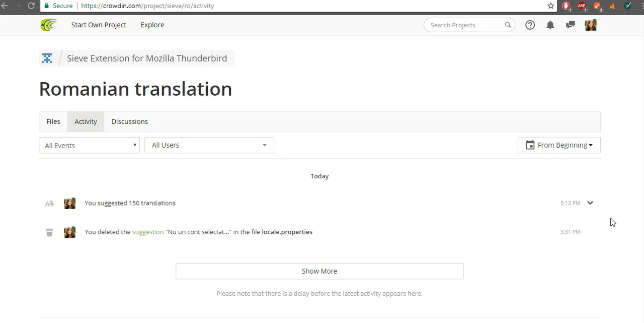Click the Crowdin logo
Viewport: 644px width, 323px height.
[49, 25]
